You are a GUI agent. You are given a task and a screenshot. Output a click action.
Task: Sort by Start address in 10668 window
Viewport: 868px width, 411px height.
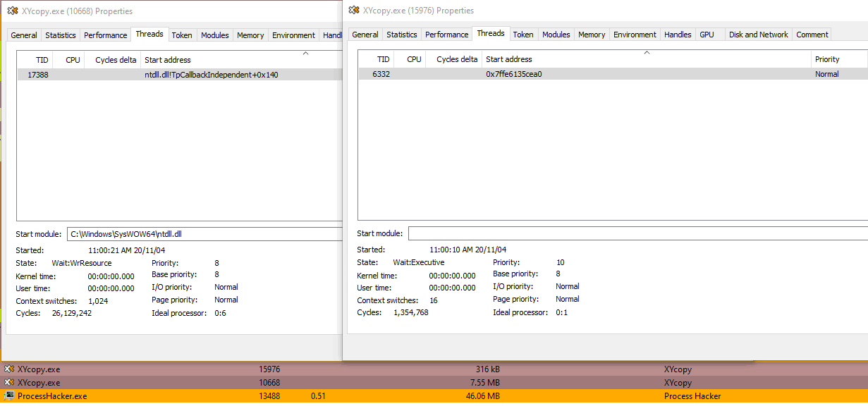[x=168, y=60]
